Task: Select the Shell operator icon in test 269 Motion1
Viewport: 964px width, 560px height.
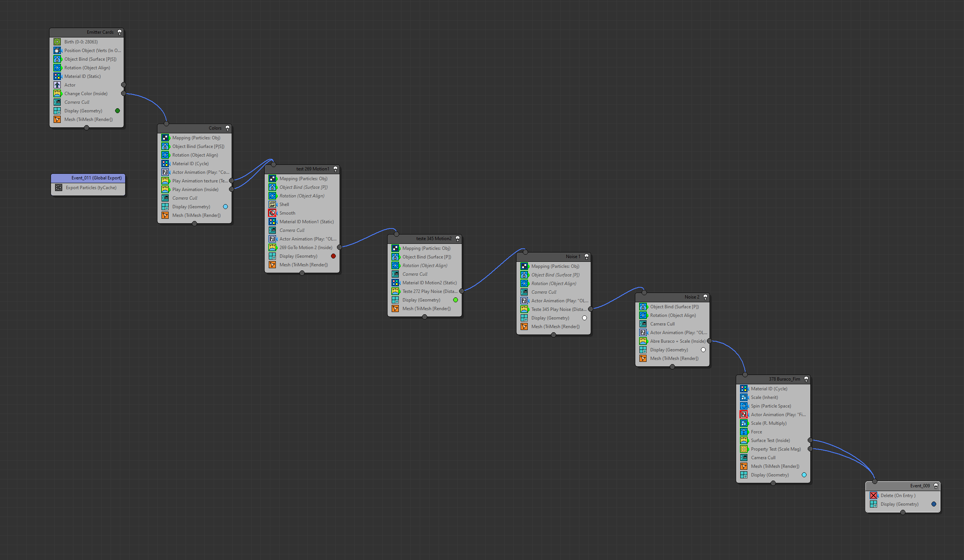Action: 272,204
